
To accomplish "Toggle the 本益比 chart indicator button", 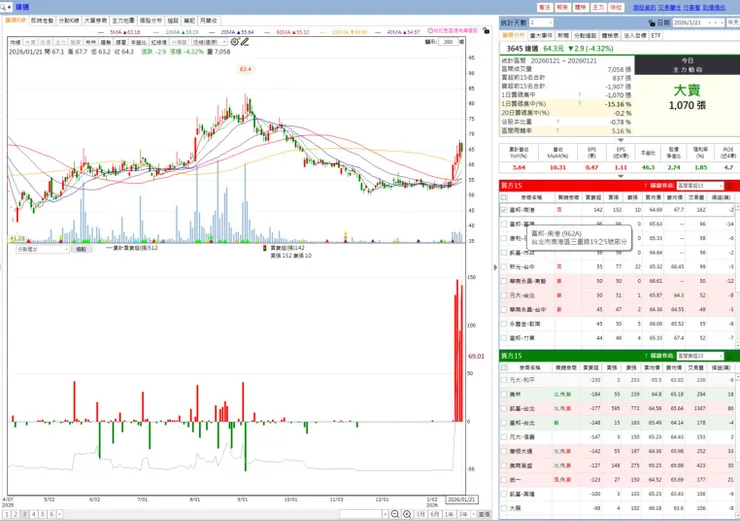I will (x=138, y=42).
